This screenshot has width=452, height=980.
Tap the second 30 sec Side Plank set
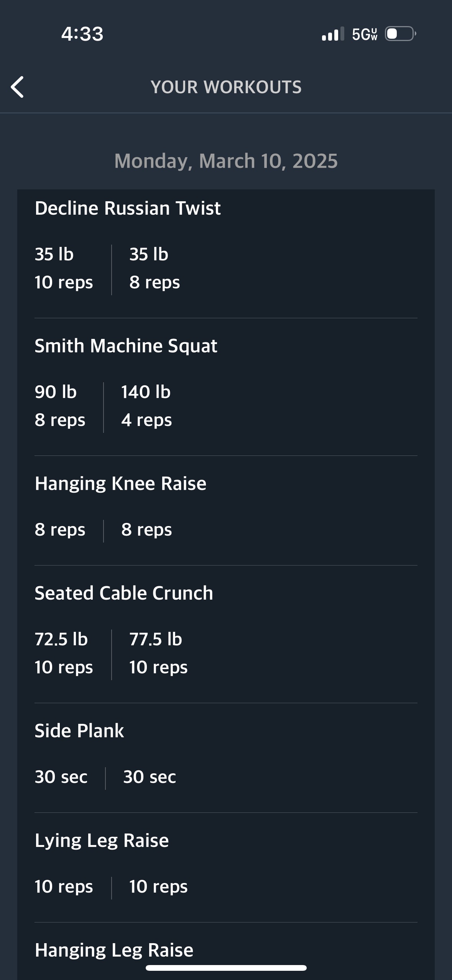(x=150, y=777)
